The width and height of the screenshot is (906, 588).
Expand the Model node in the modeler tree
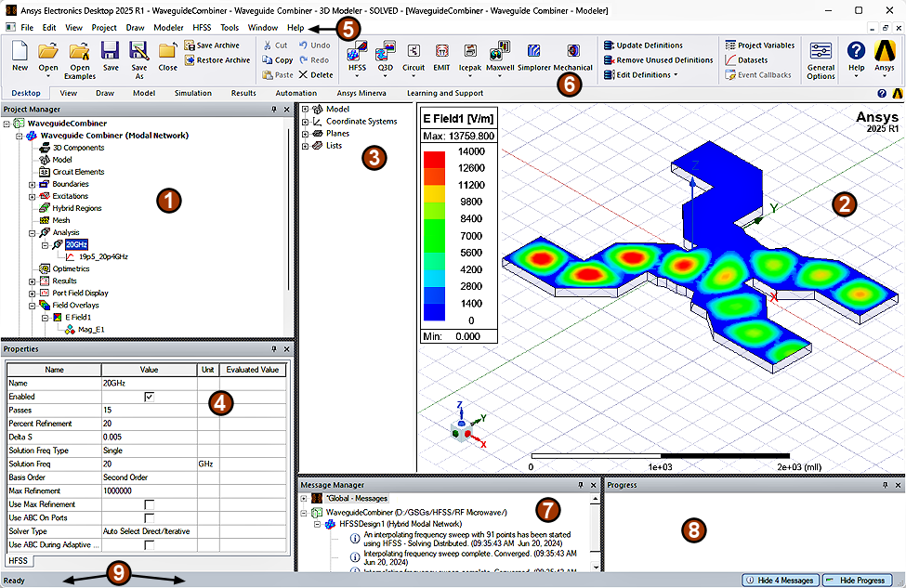click(305, 110)
